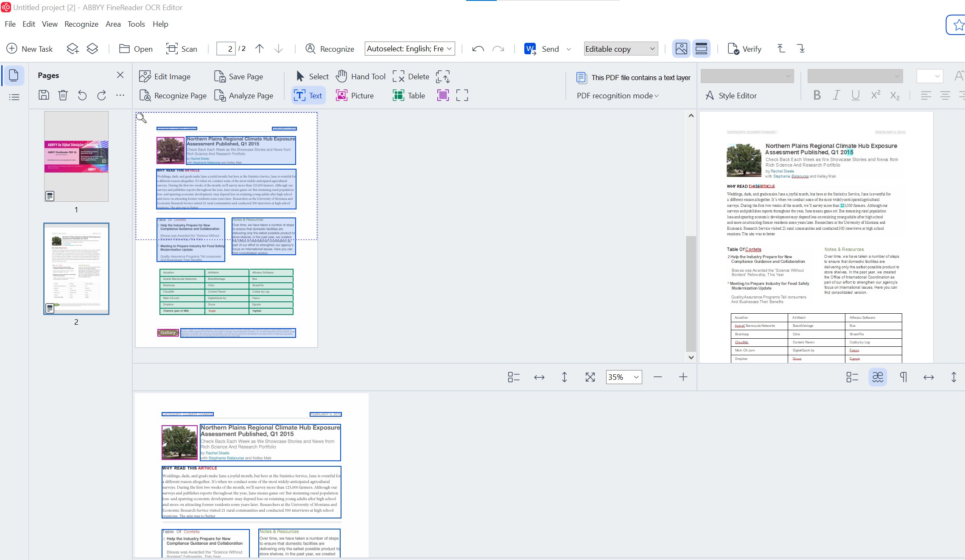Open the Recognize menu
The height and width of the screenshot is (560, 965).
click(81, 24)
